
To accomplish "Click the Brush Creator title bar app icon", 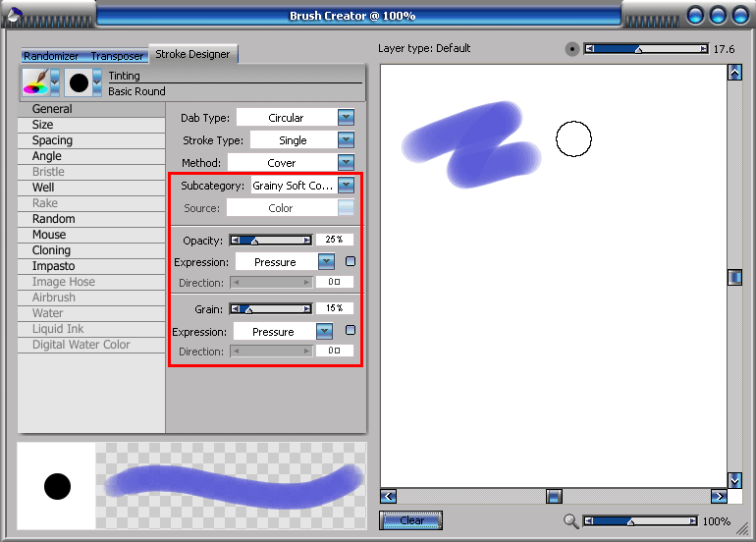I will [x=15, y=15].
